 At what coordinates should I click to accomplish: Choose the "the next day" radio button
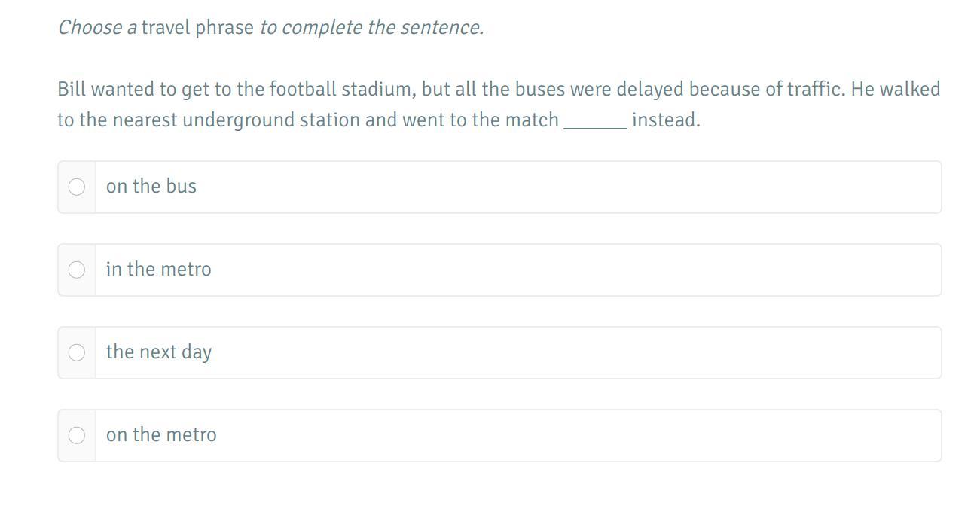pos(77,352)
